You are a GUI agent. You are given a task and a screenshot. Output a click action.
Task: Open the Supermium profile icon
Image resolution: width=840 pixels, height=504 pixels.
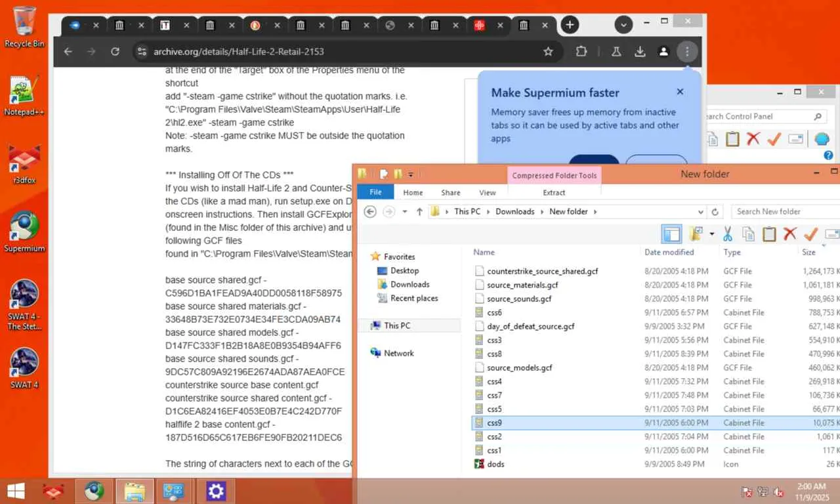663,51
